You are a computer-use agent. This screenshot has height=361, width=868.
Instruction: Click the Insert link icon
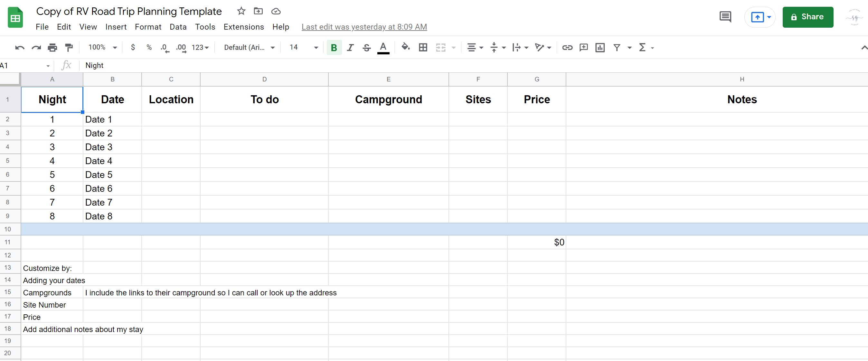(567, 48)
